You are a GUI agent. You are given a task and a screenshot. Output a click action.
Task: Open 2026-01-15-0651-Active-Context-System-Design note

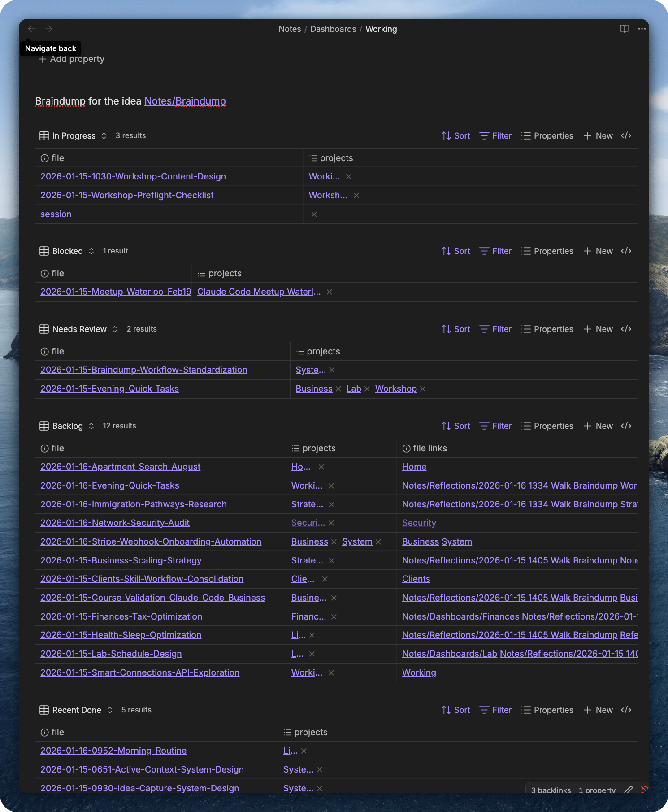pyautogui.click(x=142, y=770)
